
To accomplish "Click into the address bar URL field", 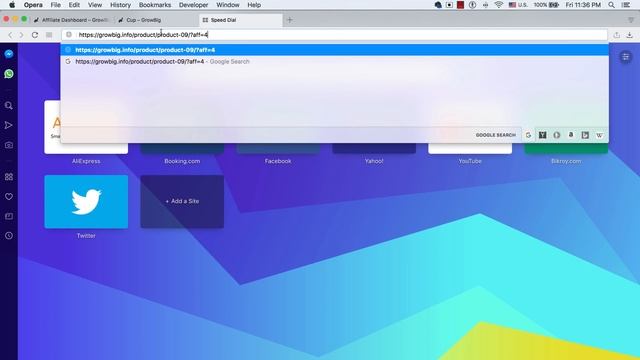I will (x=335, y=35).
